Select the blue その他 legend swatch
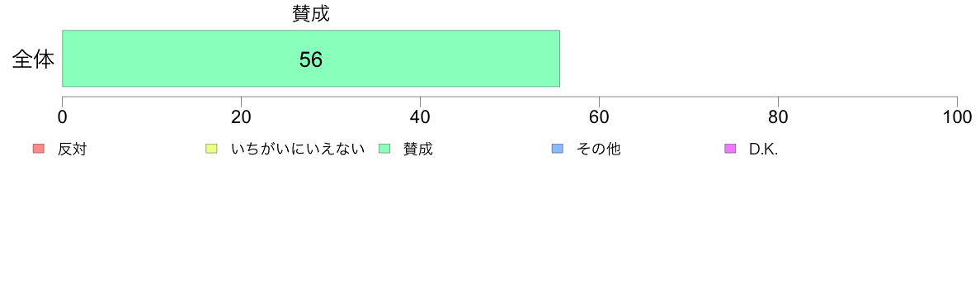 pos(558,148)
